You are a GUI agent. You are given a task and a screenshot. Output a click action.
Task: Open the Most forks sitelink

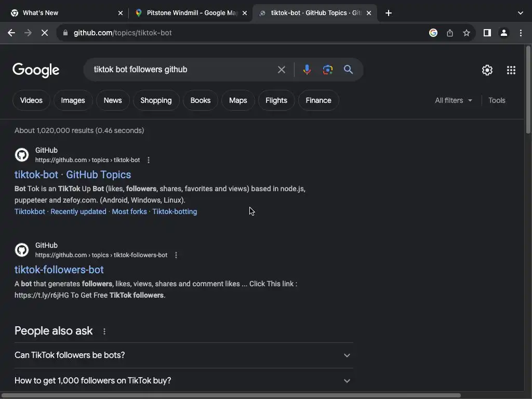coord(129,211)
